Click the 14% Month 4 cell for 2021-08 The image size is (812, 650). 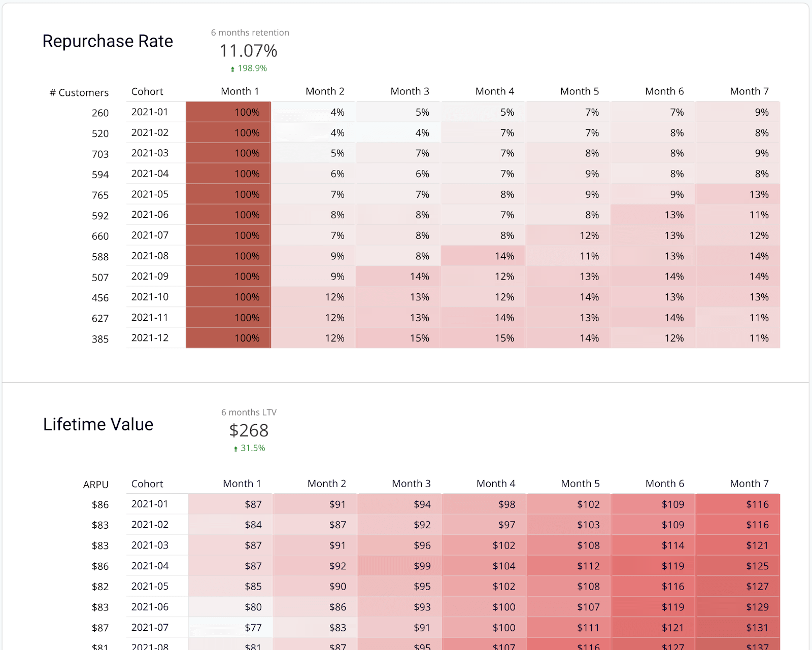point(483,256)
